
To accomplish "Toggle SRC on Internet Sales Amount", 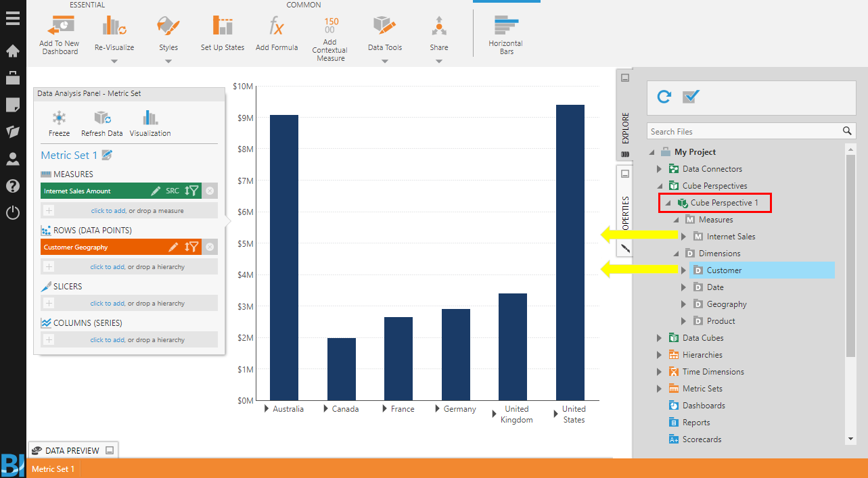I will click(173, 191).
